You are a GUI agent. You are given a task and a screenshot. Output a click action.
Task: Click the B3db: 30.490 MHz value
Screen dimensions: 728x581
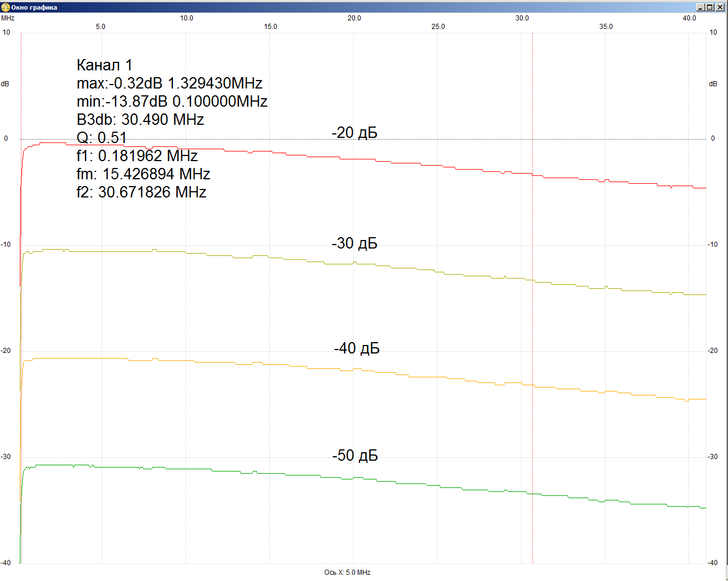140,120
